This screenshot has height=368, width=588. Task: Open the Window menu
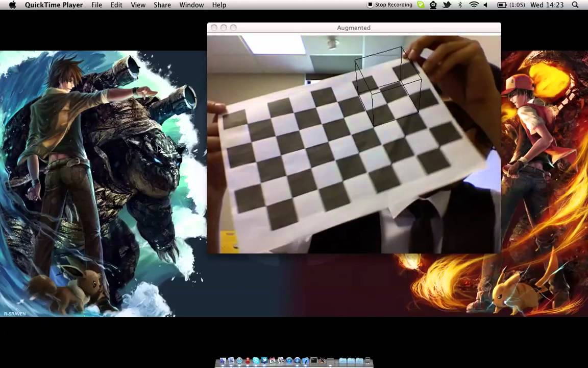pos(191,5)
